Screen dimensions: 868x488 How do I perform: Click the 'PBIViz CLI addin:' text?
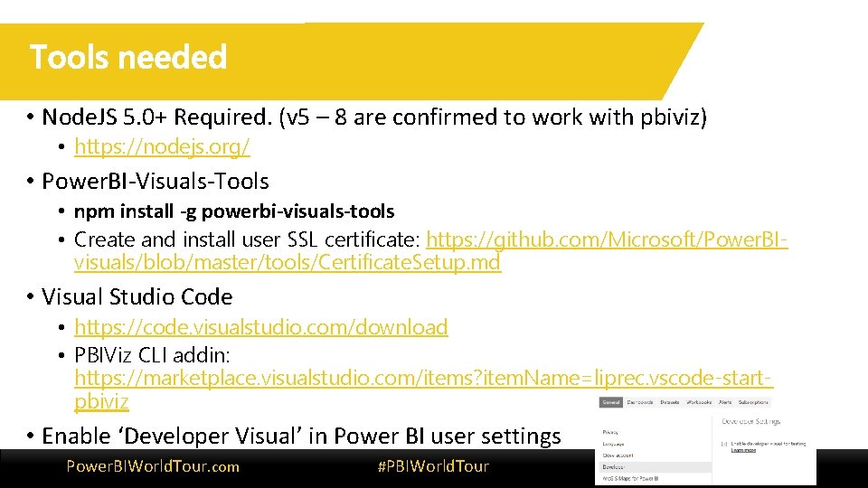(152, 355)
